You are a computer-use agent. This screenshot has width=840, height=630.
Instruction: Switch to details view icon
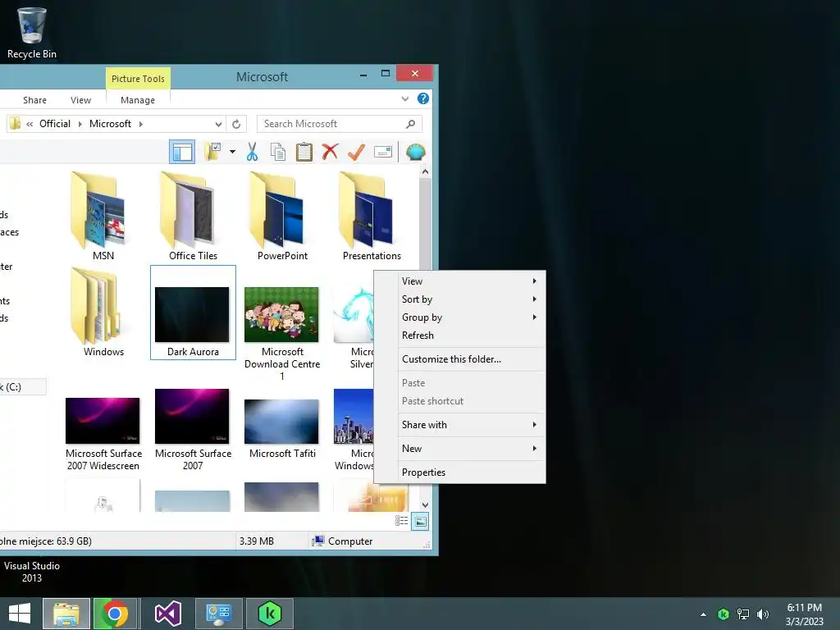401,521
